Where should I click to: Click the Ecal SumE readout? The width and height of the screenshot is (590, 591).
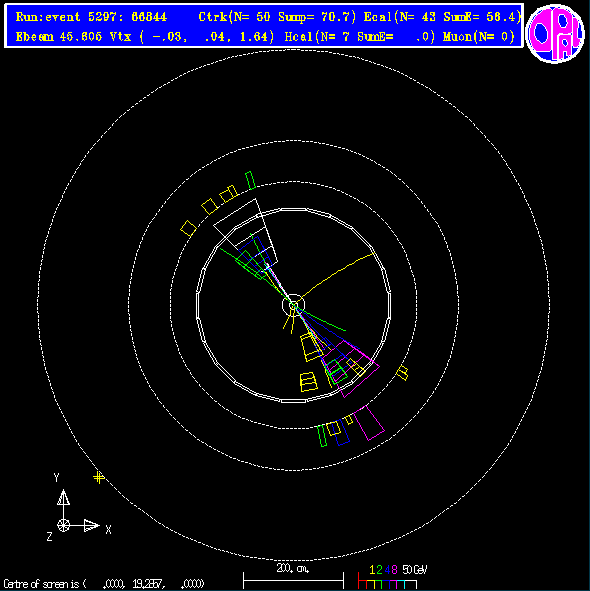[x=442, y=17]
